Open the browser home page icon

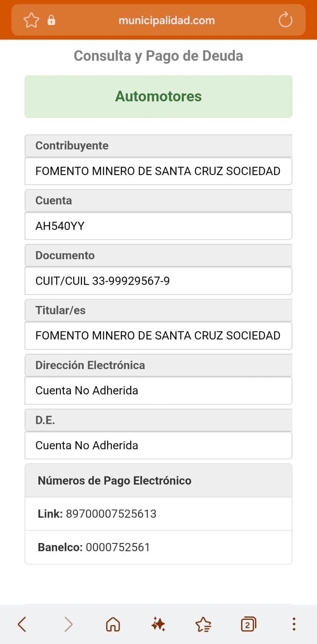point(113,624)
